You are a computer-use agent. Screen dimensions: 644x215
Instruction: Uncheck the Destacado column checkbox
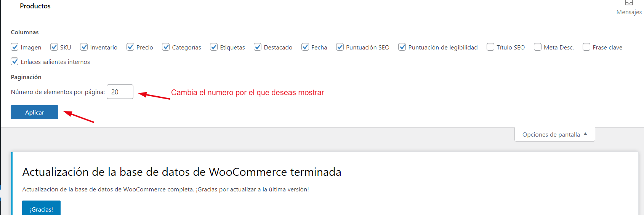[x=258, y=47]
